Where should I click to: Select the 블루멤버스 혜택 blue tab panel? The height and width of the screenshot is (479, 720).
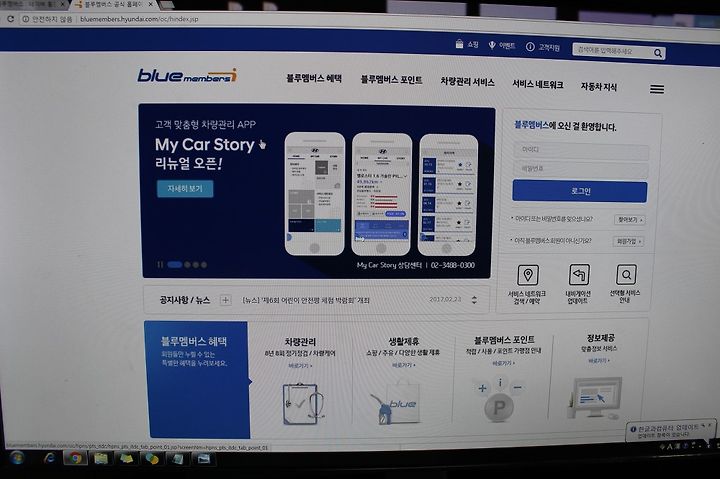(197, 379)
